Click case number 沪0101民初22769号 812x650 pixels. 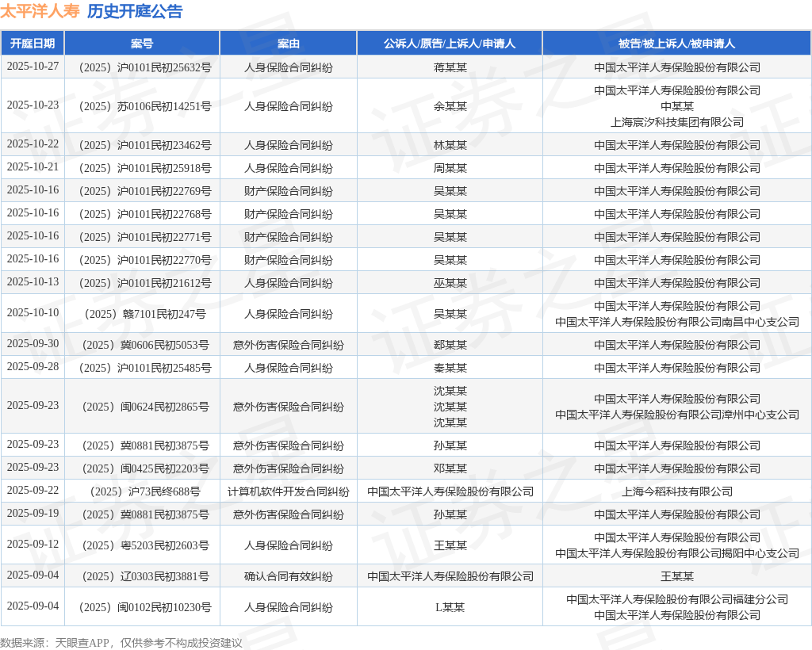coord(146,191)
